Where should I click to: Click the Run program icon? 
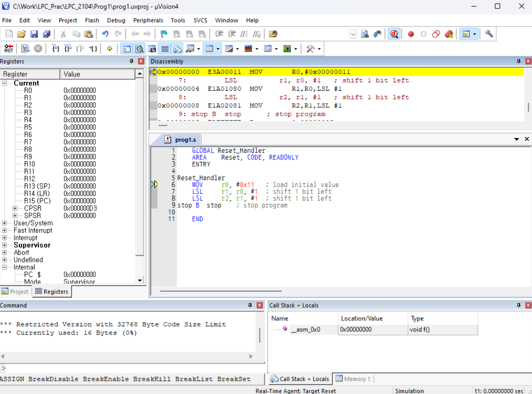[x=26, y=49]
